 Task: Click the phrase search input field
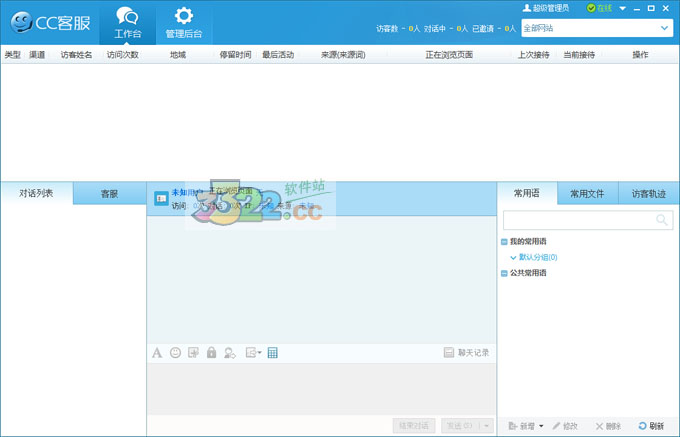(588, 220)
